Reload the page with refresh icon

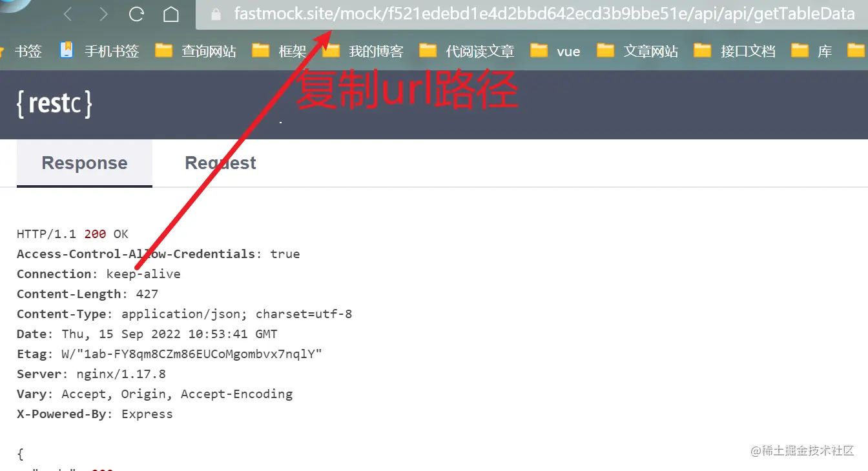[x=136, y=14]
